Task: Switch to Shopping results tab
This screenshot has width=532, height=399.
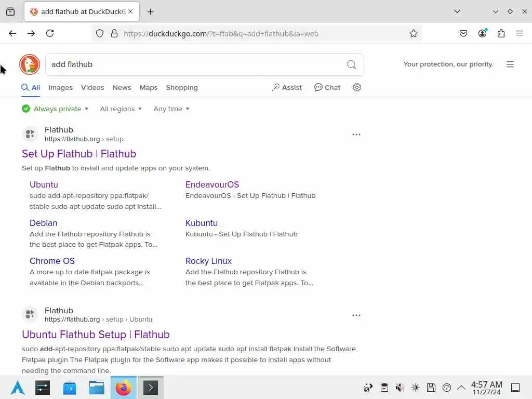Action: coord(181,87)
